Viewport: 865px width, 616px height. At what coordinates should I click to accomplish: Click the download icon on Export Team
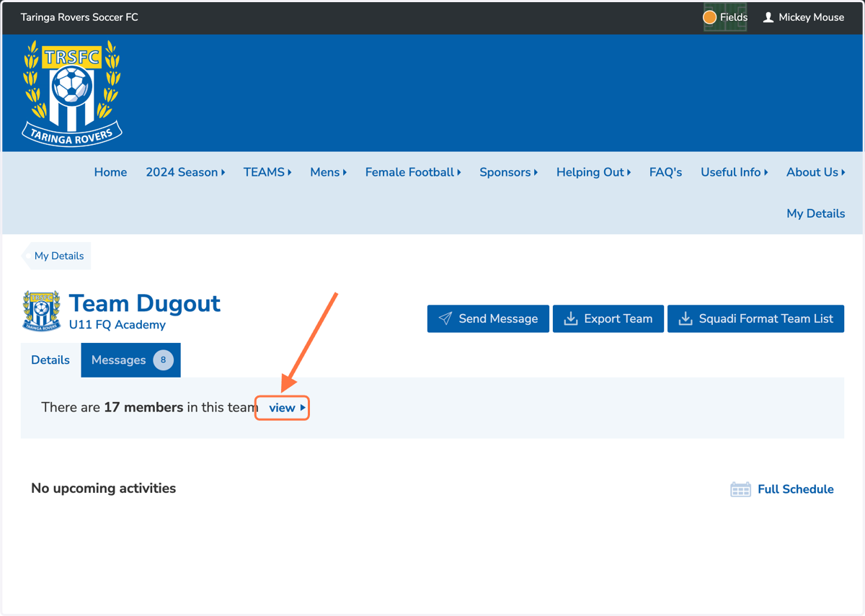click(571, 318)
